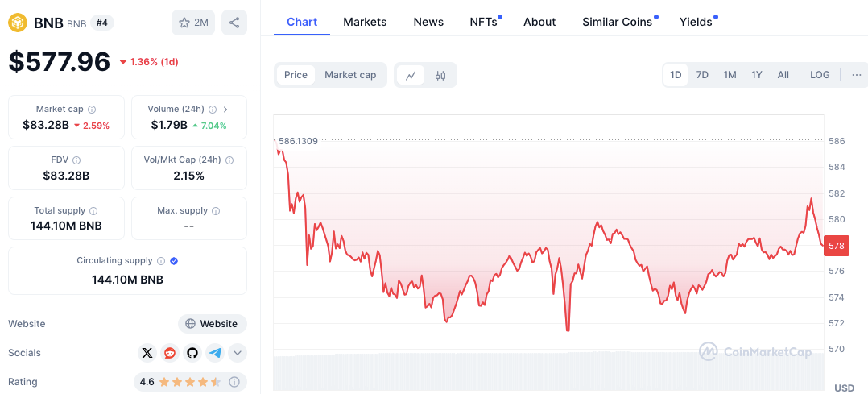
Task: Open the Markets tab
Action: coord(365,22)
